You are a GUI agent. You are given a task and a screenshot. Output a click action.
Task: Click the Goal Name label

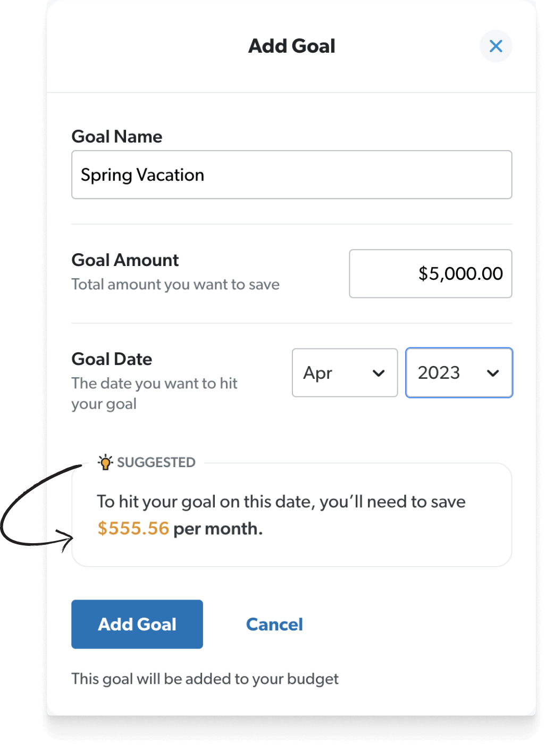click(x=117, y=137)
